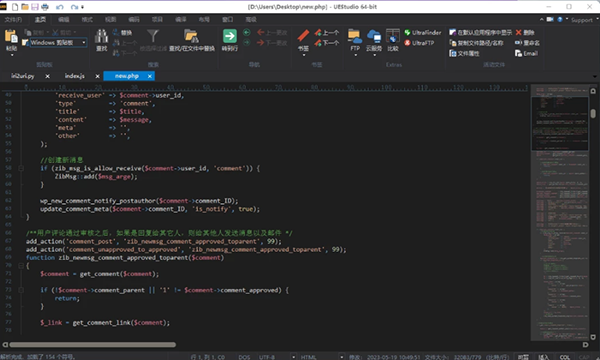Collapse code fold at line 70
The image size is (600, 360).
click(21, 266)
